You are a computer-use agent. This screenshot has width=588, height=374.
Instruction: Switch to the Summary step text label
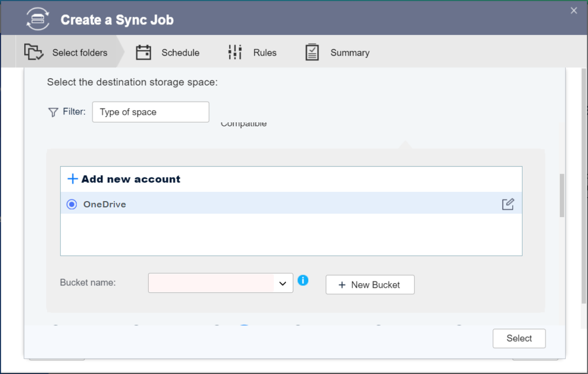click(350, 52)
